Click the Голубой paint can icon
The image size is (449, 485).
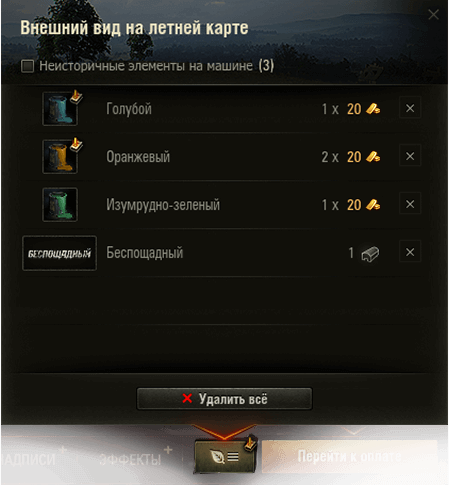(x=60, y=109)
